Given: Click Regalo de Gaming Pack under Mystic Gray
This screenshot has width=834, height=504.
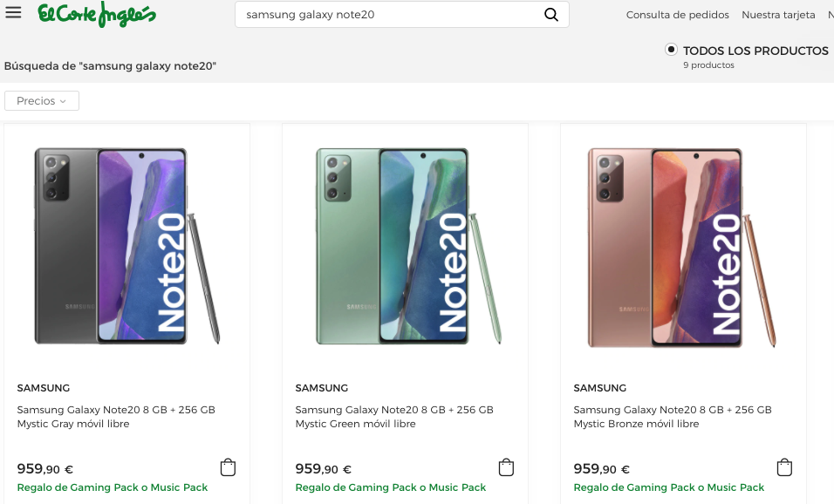Looking at the screenshot, I should 112,487.
